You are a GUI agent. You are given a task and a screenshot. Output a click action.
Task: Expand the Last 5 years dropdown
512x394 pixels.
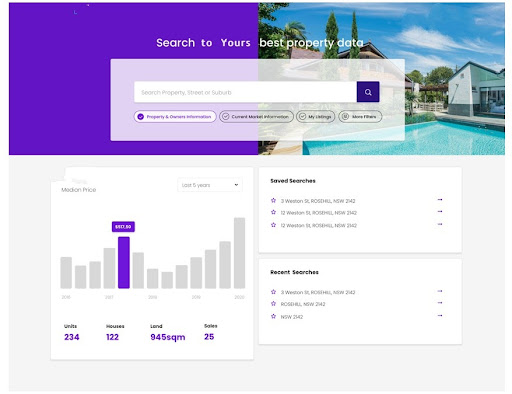(210, 185)
